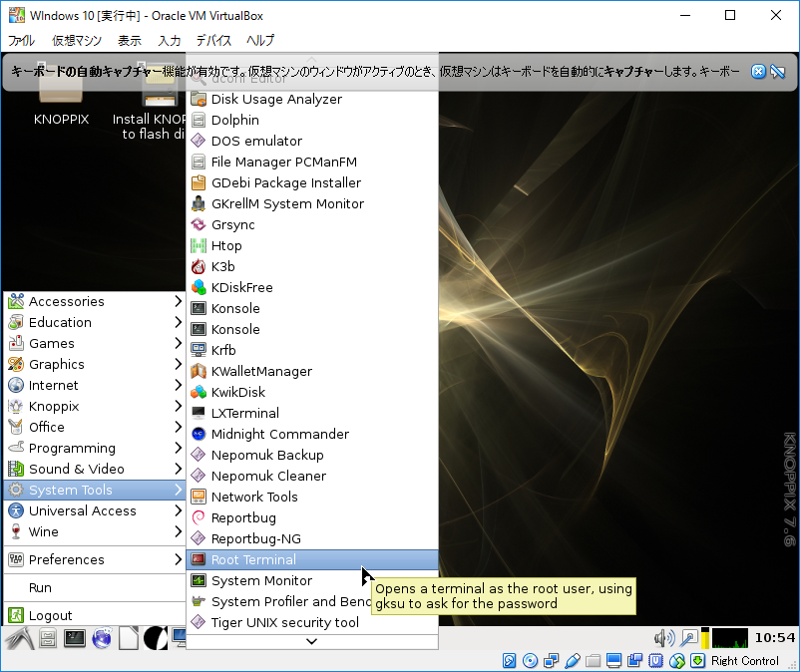Image resolution: width=800 pixels, height=672 pixels.
Task: Open the first Konsole entry
Action: (312, 308)
